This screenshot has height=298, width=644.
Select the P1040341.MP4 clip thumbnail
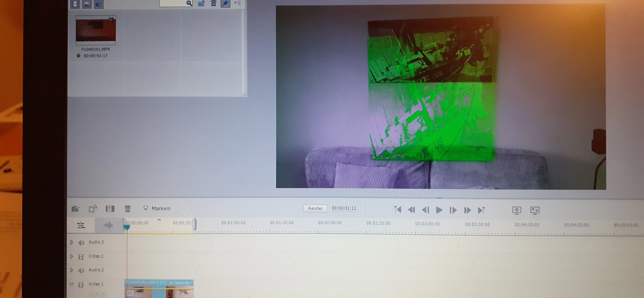click(96, 30)
